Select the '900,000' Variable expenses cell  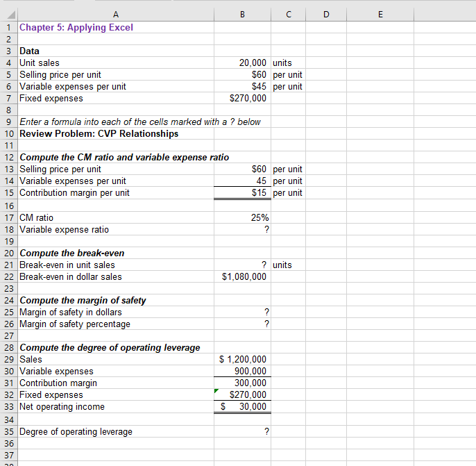(x=242, y=372)
